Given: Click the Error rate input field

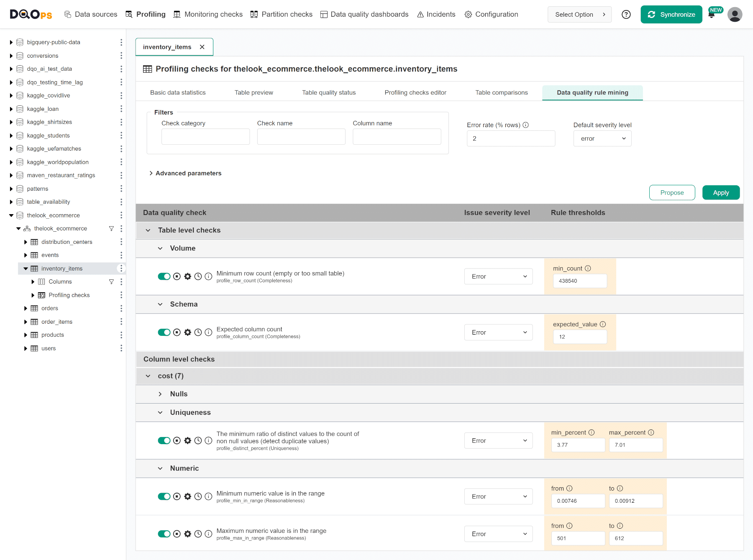Looking at the screenshot, I should click(511, 138).
